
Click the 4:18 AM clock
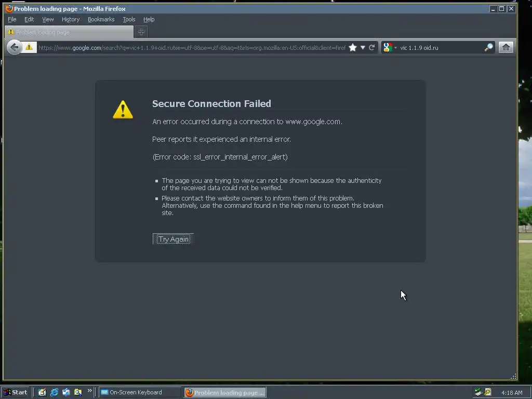512,393
